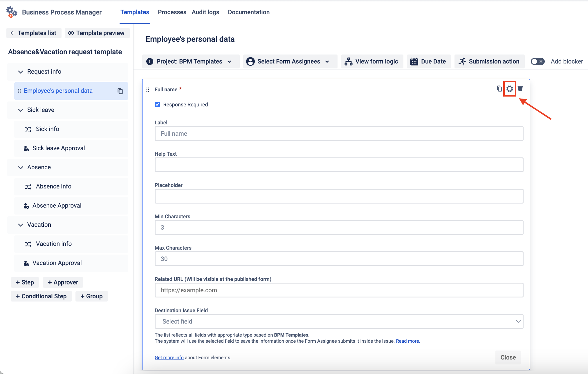Delete the Full name field with trash icon
The image size is (588, 374).
(520, 89)
